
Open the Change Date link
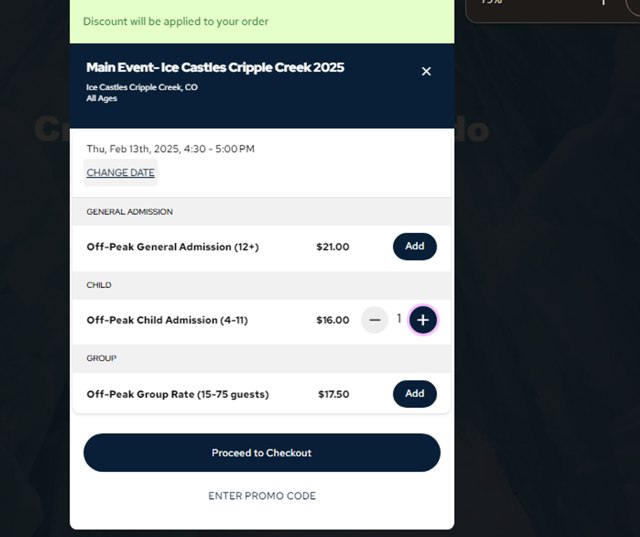click(120, 173)
